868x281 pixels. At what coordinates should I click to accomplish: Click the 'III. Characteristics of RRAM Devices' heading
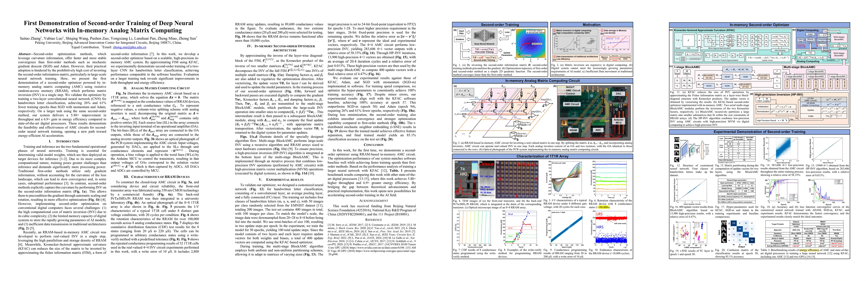155,177
